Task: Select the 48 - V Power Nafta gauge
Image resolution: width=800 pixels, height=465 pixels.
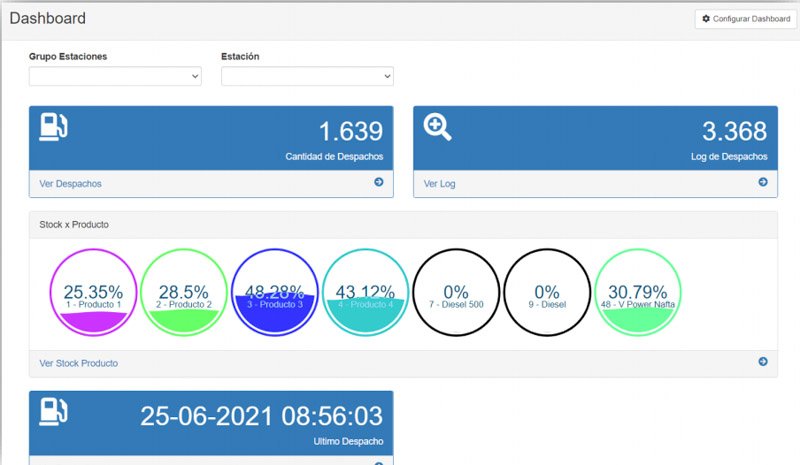Action: tap(638, 292)
